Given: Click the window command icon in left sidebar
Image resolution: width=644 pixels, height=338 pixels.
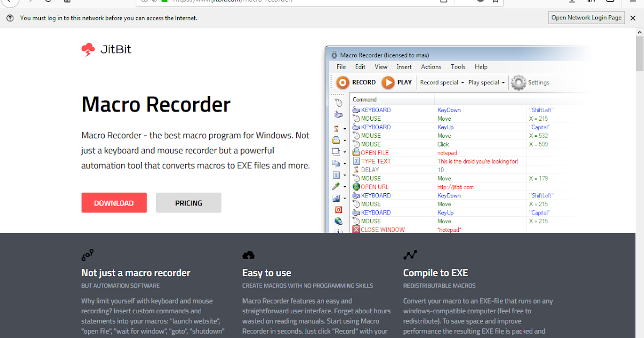Looking at the screenshot, I should coord(336,152).
